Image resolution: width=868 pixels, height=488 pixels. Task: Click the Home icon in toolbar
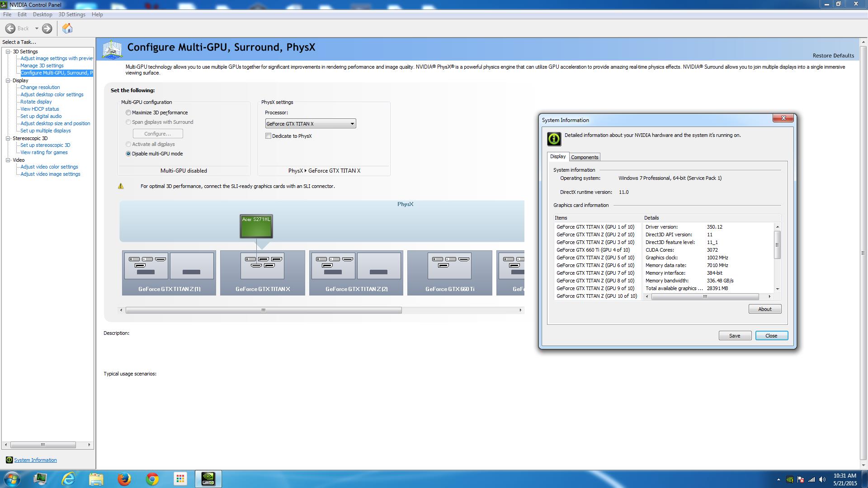click(x=67, y=28)
